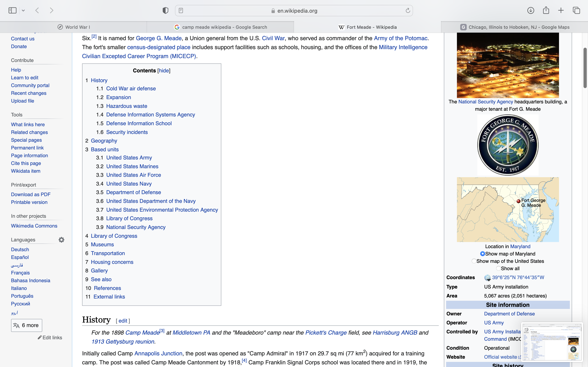Open the Reader view icon in address bar
This screenshot has height=367, width=588.
[x=181, y=11]
